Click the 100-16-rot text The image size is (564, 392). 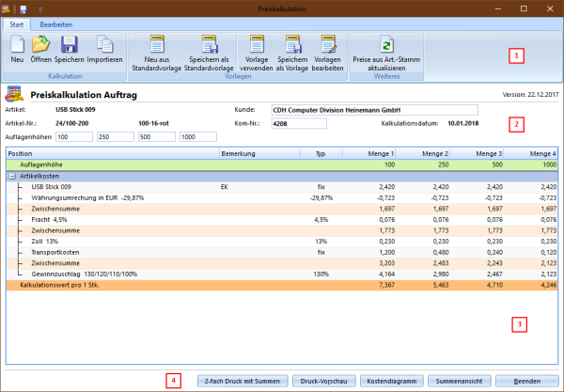pos(153,123)
